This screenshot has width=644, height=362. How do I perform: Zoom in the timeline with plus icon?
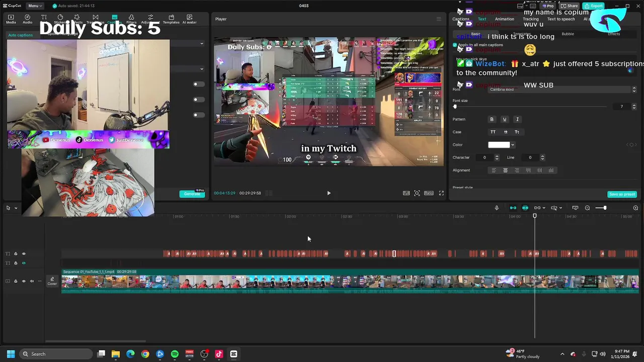coord(635,208)
